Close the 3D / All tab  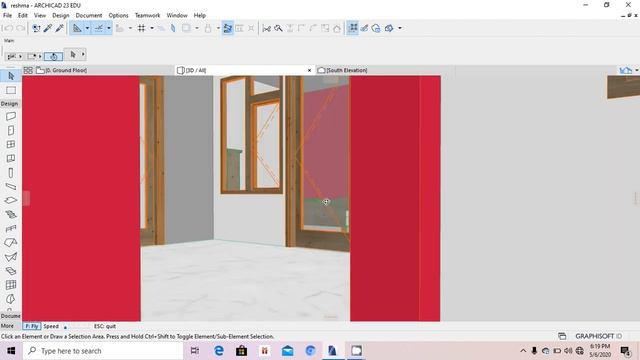(309, 70)
